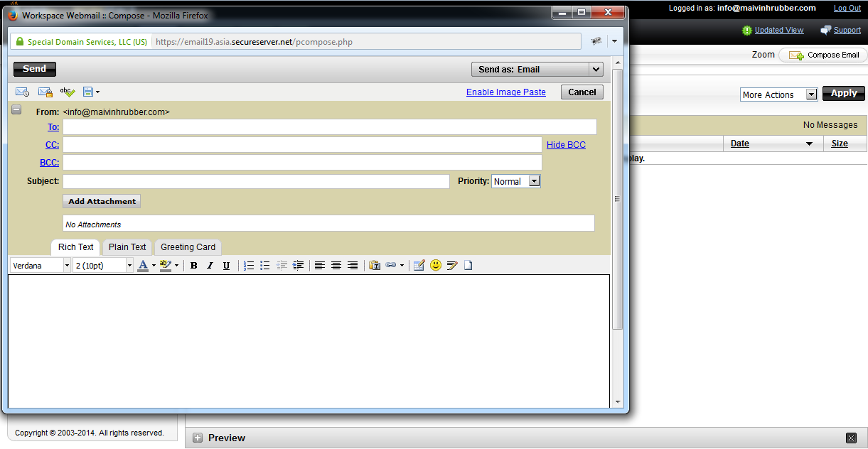
Task: Open the save draft options arrow
Action: [x=98, y=92]
